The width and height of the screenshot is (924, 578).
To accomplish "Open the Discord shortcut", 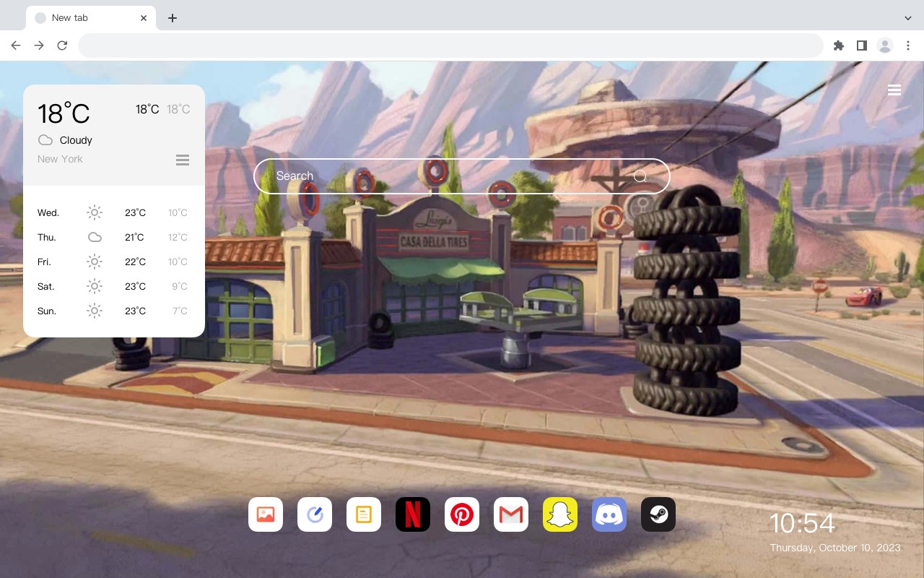I will tap(609, 514).
